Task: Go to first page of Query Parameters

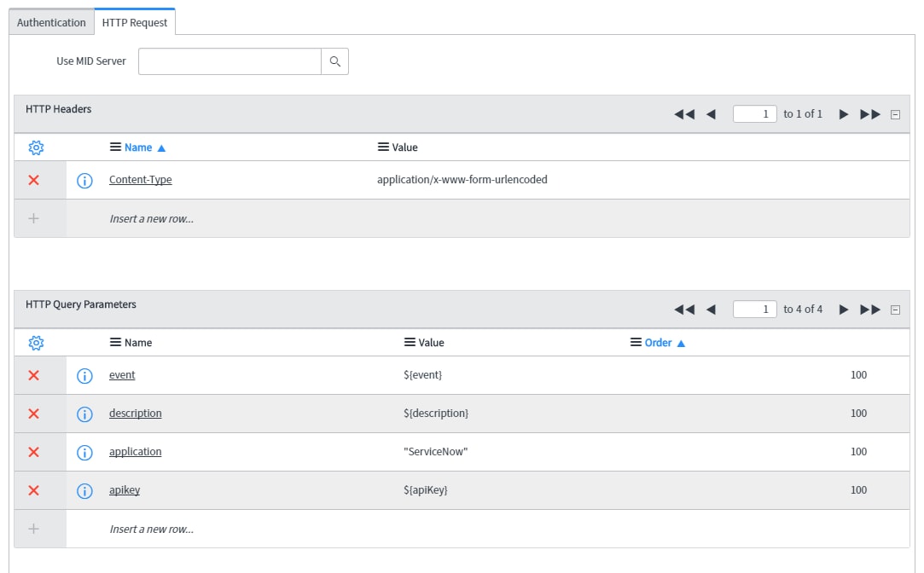Action: click(x=684, y=310)
